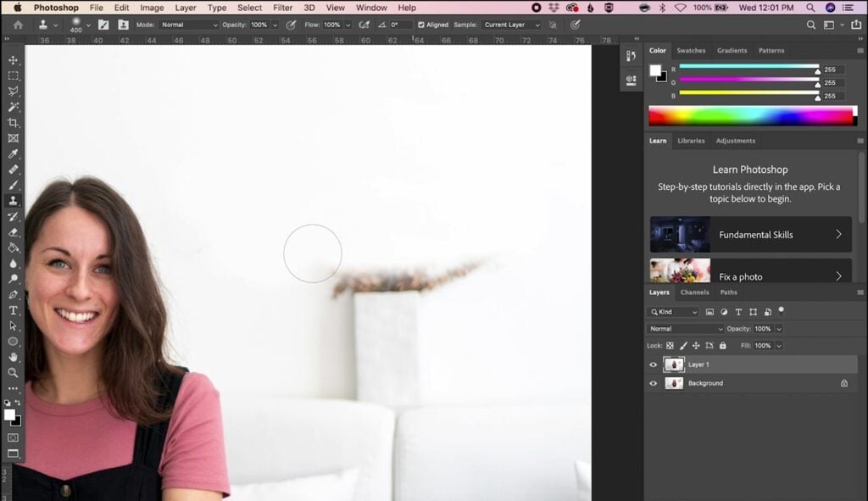Toggle visibility of the Background layer

click(653, 383)
